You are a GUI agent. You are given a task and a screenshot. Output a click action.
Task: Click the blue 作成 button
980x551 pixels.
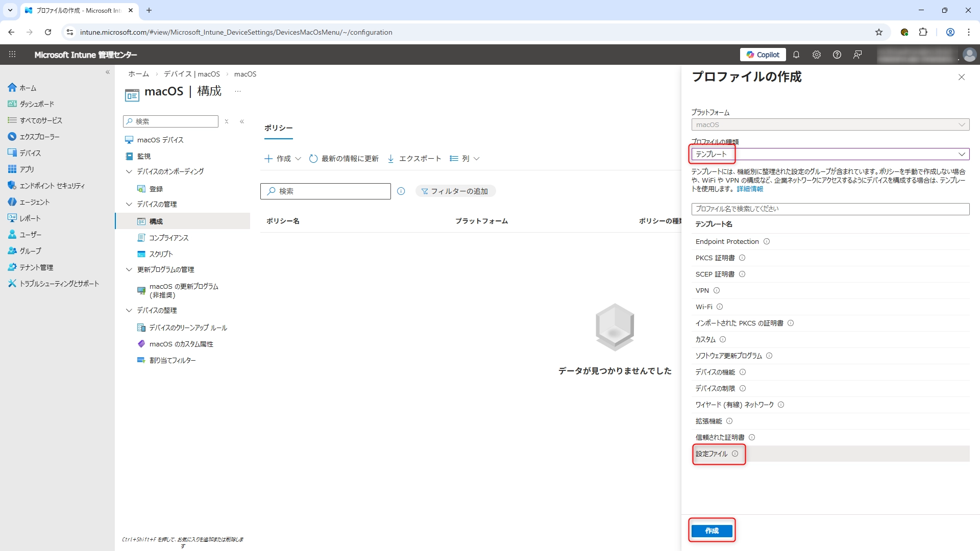[712, 531]
